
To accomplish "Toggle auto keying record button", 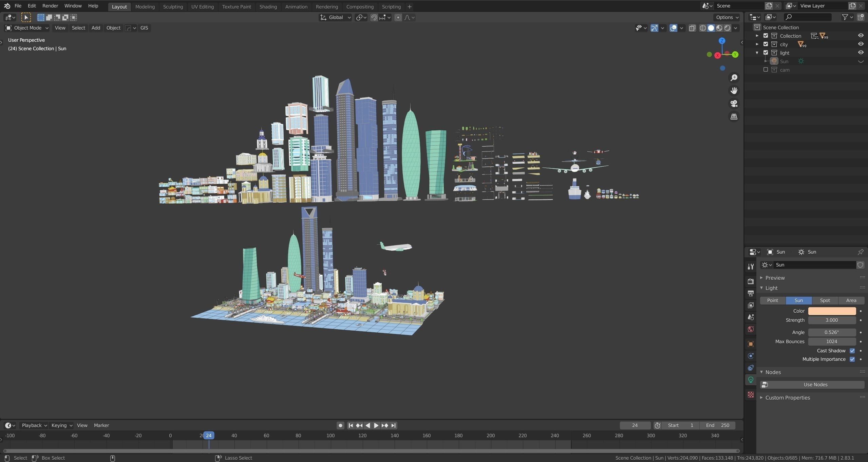I will 340,425.
